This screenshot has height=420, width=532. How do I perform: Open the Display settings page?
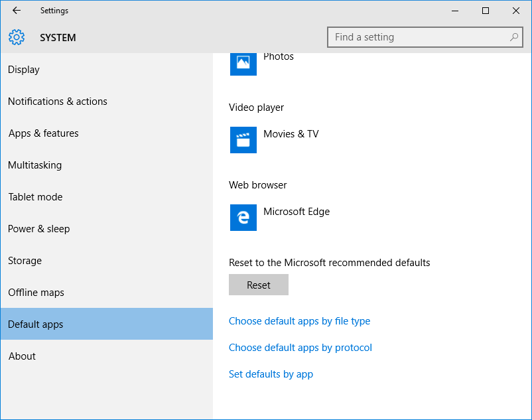tap(107, 70)
